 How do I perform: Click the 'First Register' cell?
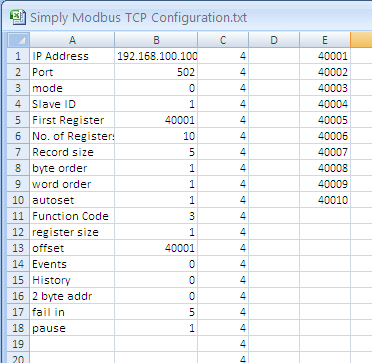(72, 120)
